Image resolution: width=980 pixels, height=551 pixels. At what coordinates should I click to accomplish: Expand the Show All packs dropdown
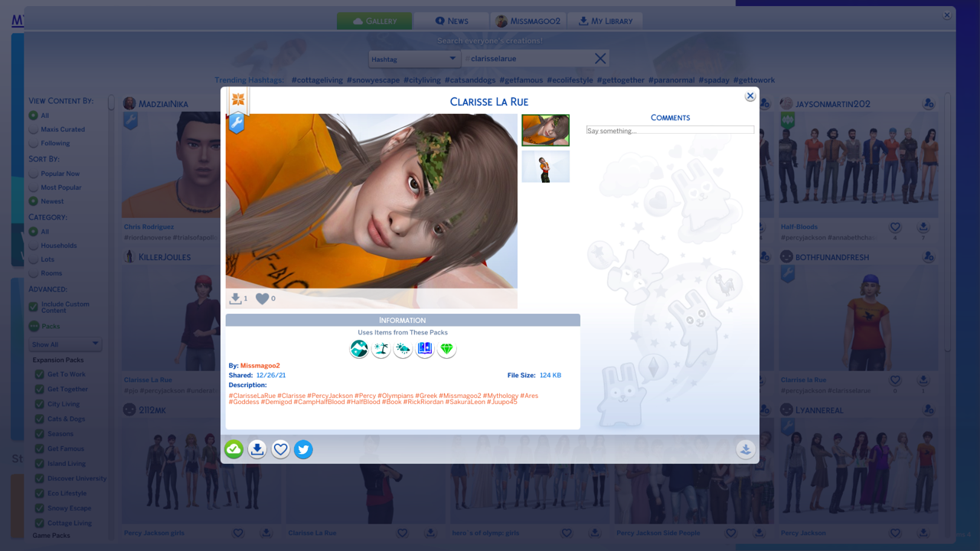click(65, 344)
